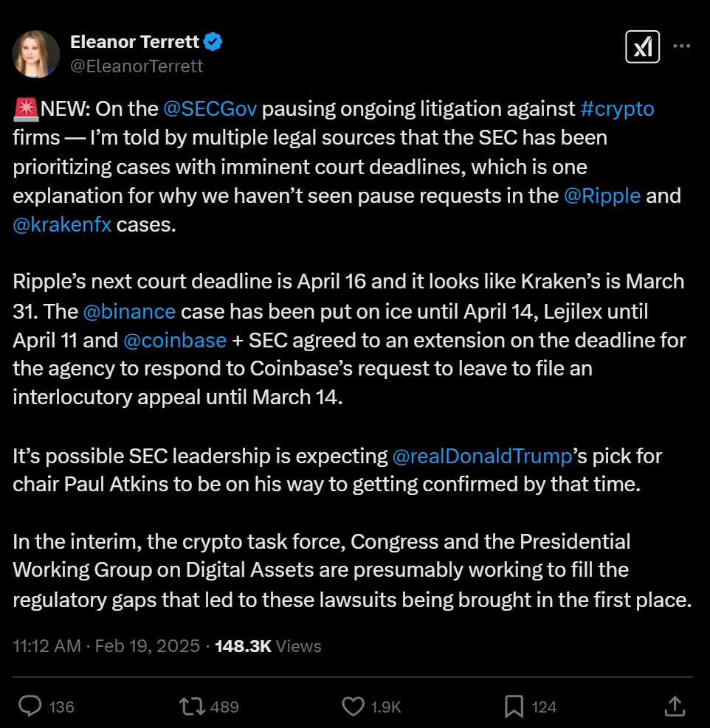The image size is (710, 728).
Task: Share the post via the share icon
Action: (x=675, y=706)
